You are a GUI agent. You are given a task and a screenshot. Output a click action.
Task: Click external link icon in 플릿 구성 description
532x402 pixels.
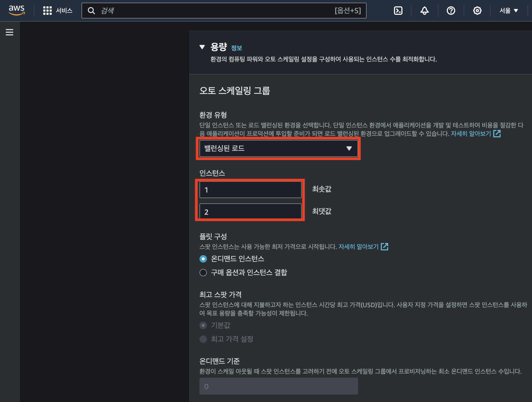[384, 247]
